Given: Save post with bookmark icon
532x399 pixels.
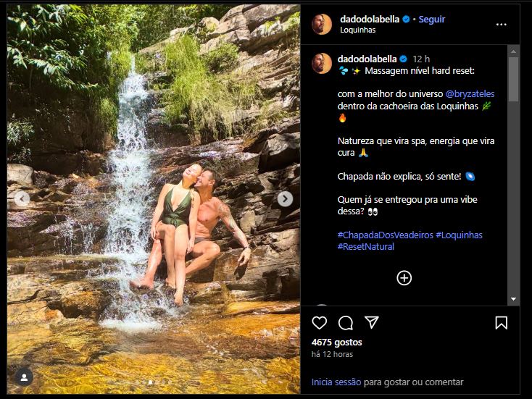Looking at the screenshot, I should coord(501,323).
